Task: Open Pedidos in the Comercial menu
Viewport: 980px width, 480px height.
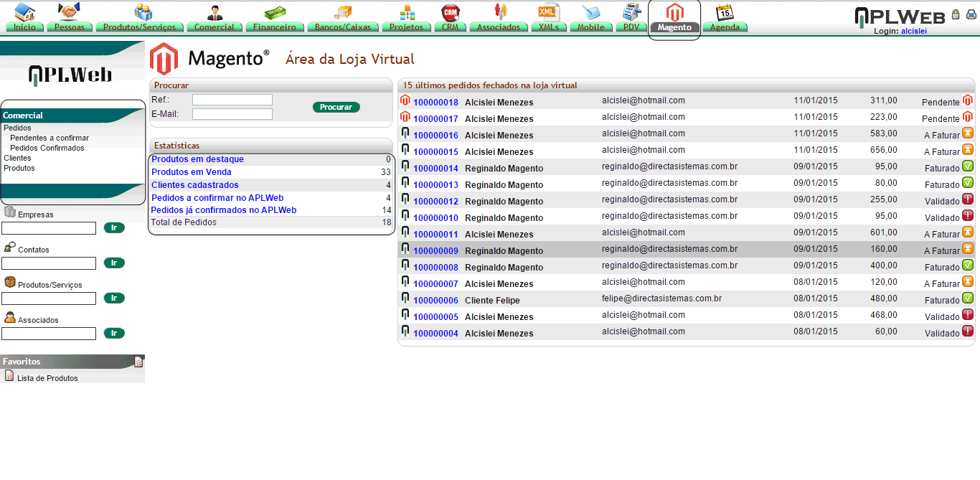Action: [17, 128]
